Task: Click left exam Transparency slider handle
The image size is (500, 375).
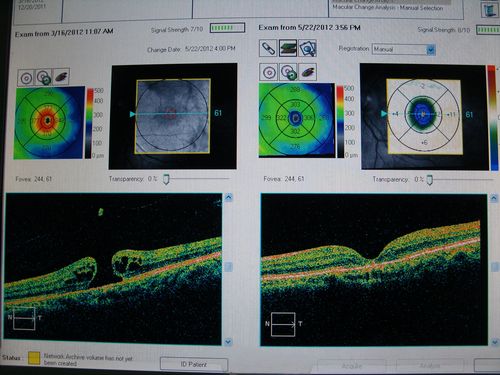Action: 166,180
